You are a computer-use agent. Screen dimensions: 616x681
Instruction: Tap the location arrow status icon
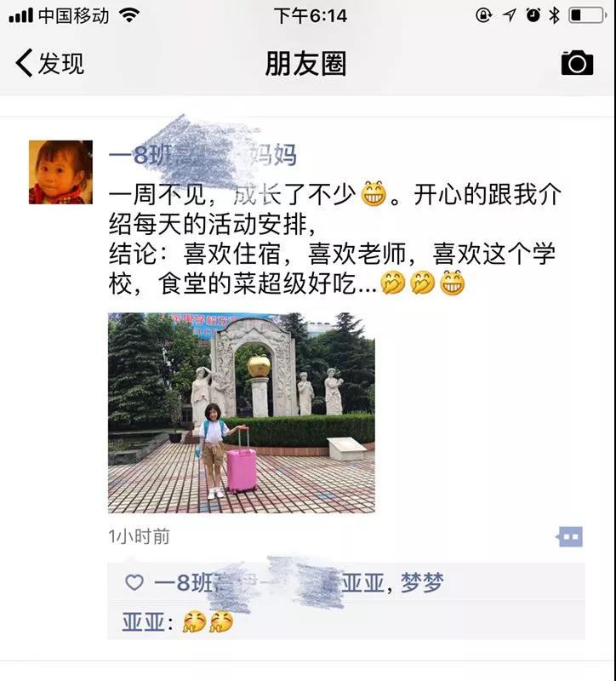(x=509, y=16)
